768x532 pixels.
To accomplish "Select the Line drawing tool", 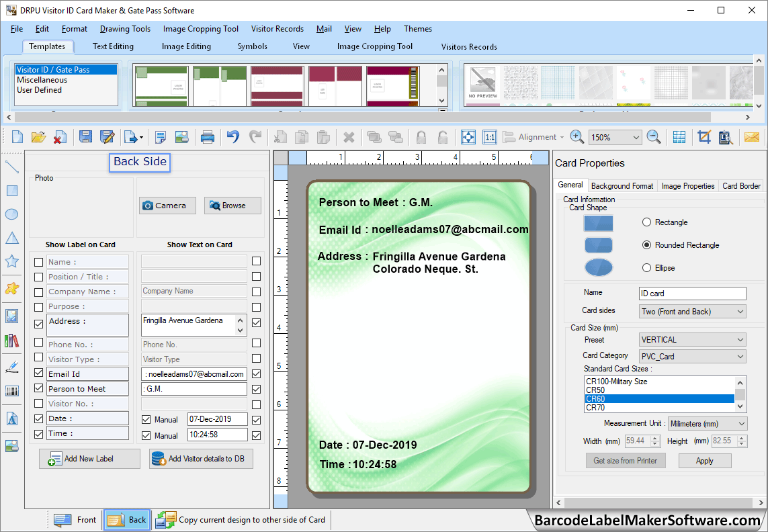I will [11, 167].
